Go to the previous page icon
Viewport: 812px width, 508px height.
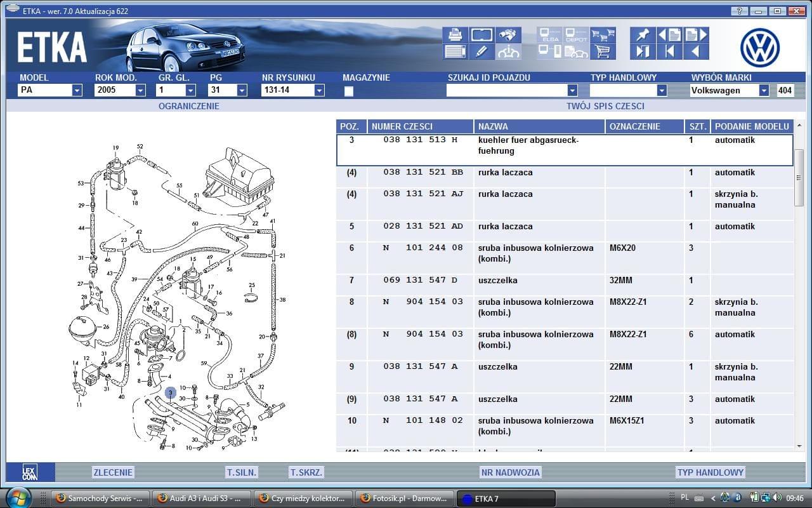(x=669, y=35)
